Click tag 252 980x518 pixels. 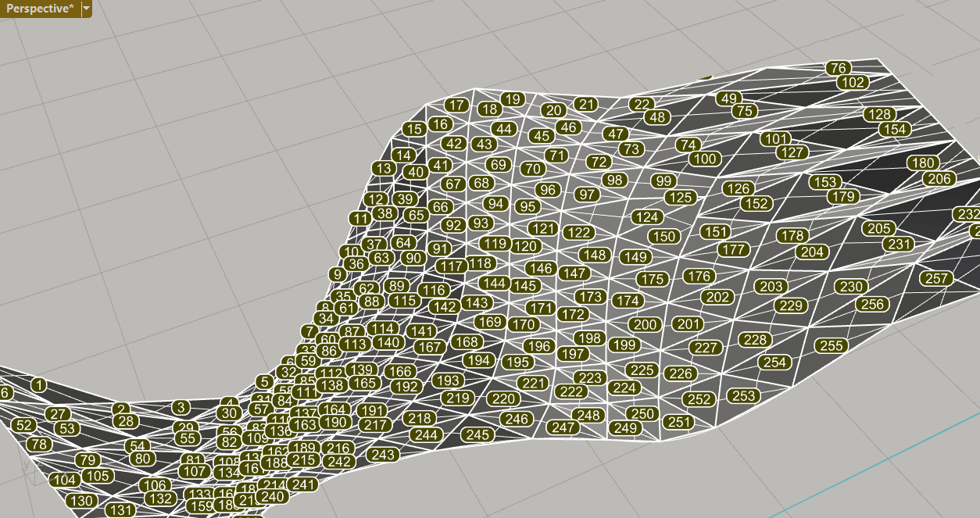[x=698, y=398]
